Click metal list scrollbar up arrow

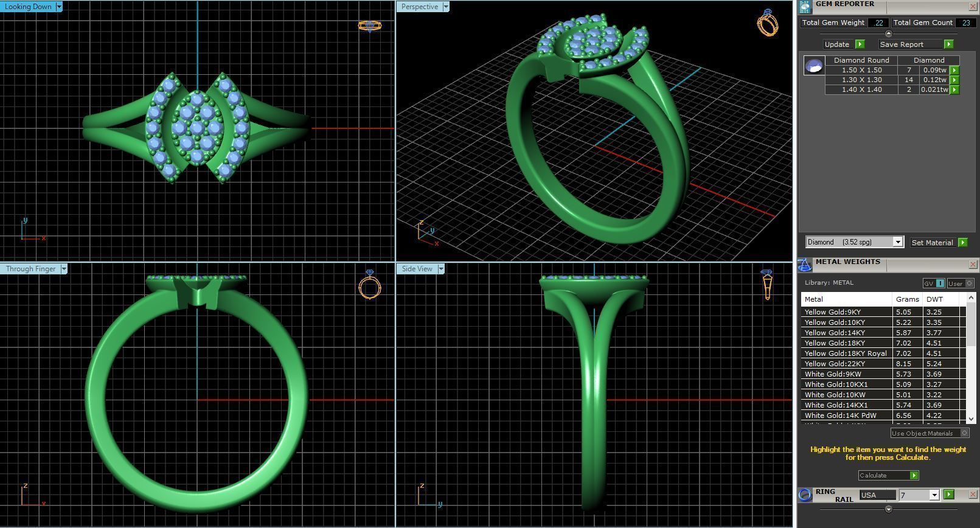[971, 297]
